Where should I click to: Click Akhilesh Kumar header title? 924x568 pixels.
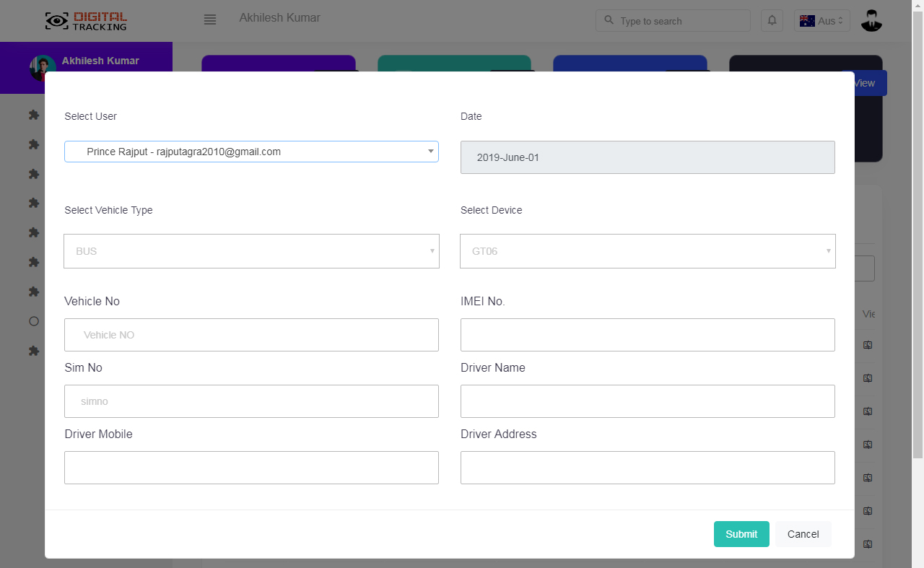(279, 17)
